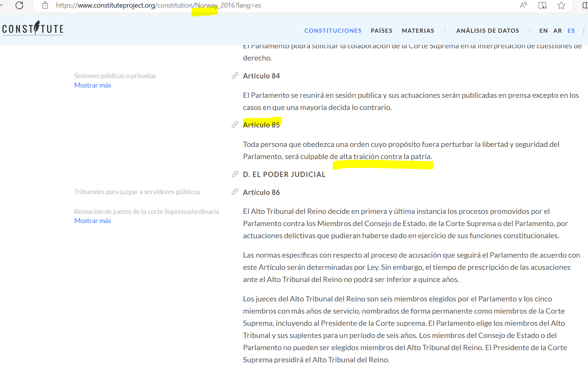Screen dimensions: 588x365
Task: Add this page to favorites with the star icon
Action: [x=561, y=5]
